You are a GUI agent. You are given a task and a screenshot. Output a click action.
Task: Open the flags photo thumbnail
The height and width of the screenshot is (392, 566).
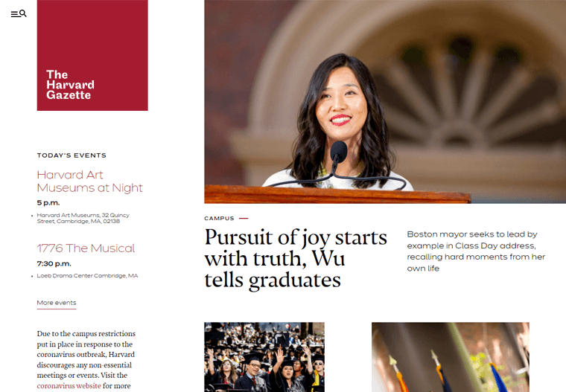click(x=451, y=357)
